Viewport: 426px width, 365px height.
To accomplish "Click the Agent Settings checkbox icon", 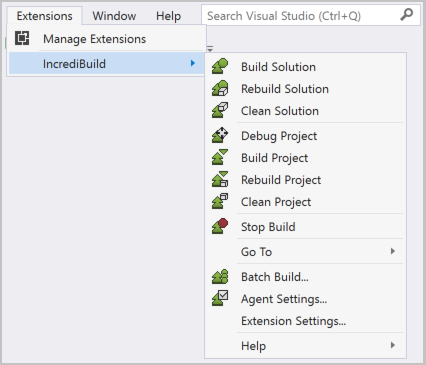I will (x=220, y=298).
